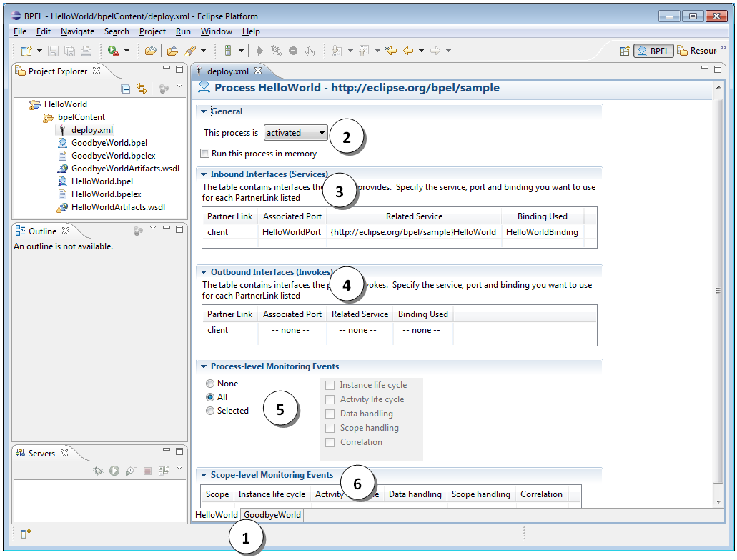Viewport: 737px width, 560px height.
Task: Open the Window menu
Action: tap(216, 31)
